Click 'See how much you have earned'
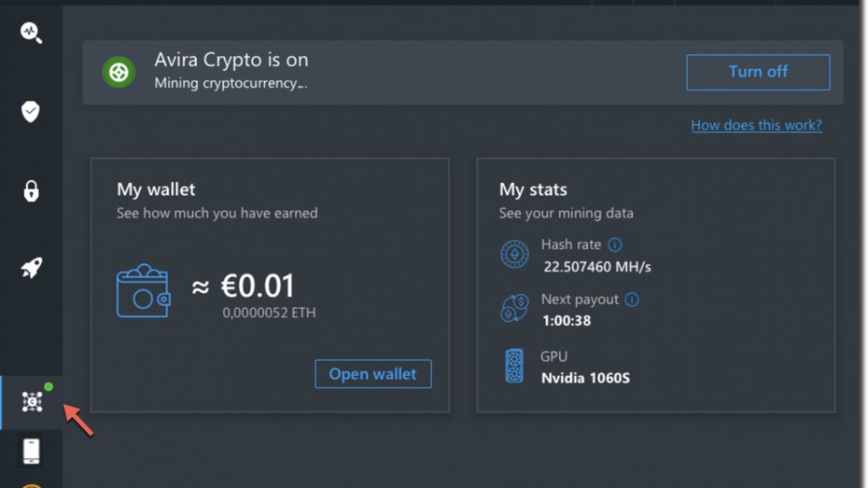This screenshot has width=868, height=488. [x=217, y=213]
